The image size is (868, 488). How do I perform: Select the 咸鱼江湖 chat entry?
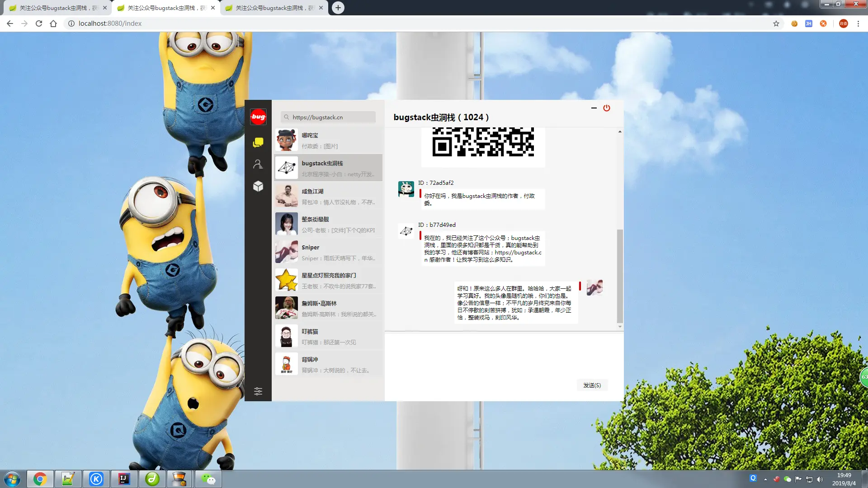(328, 197)
